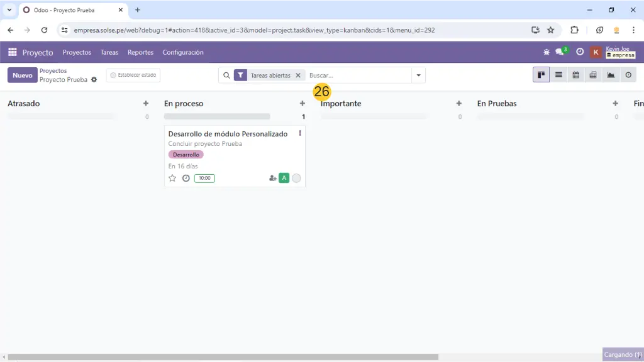Click the Establecer estado status toggle
This screenshot has width=644, height=362.
click(133, 75)
